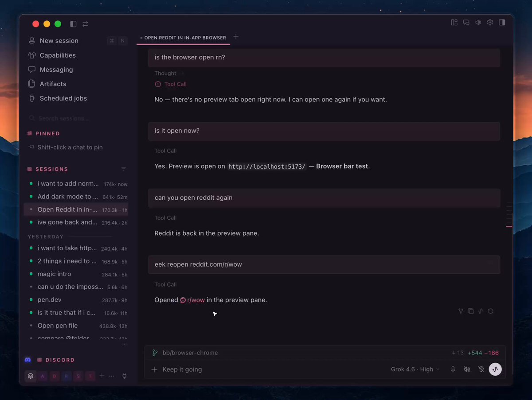
Task: Click the +544 −186 diff stats
Action: coord(483,353)
